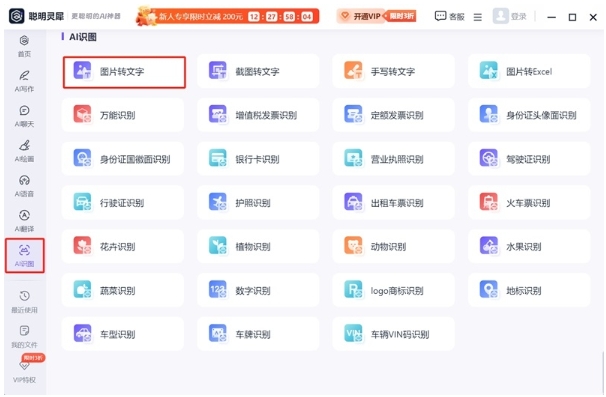
Task: Choose 地标识别 tool
Action: click(x=529, y=290)
